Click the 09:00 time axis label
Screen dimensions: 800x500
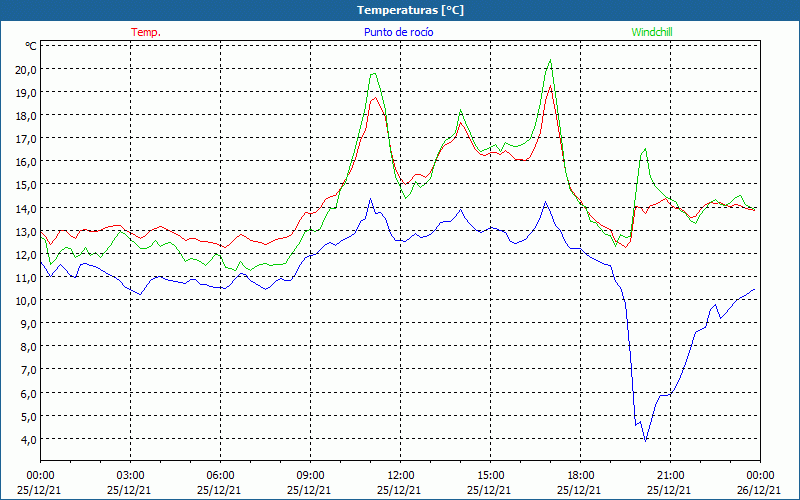click(x=310, y=476)
